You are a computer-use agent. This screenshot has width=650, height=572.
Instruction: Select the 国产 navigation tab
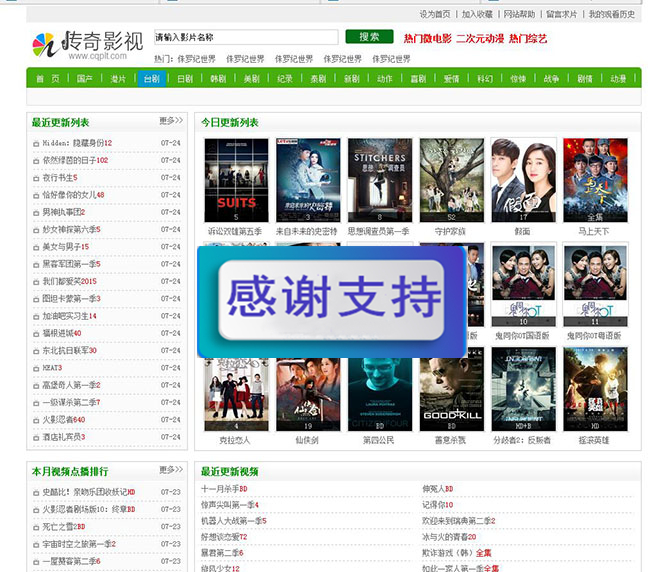click(x=85, y=78)
